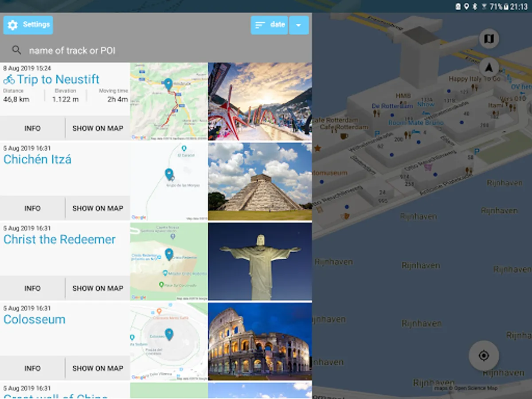The image size is (532, 399).
Task: Click the 21:13 clock in status bar
Action: [x=519, y=6]
